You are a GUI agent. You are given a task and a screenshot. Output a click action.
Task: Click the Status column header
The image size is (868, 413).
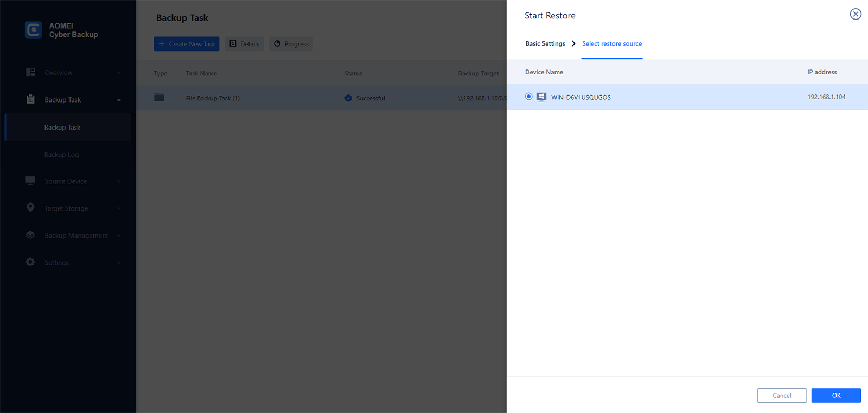coord(353,73)
